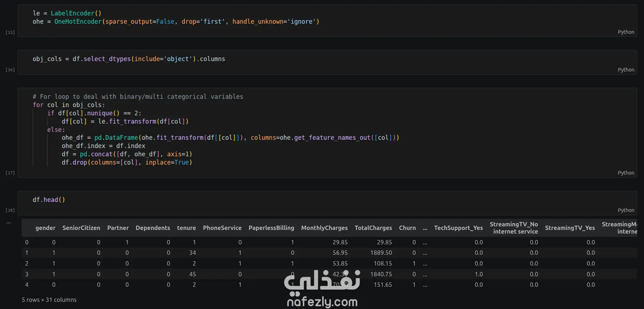
Task: Click the 'StreamingTV_No internet service' column header
Action: pos(514,228)
